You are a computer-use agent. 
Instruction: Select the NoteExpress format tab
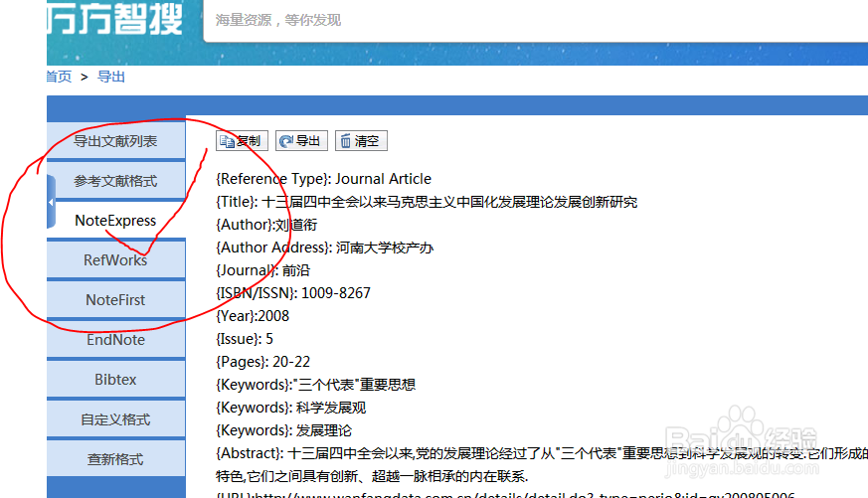pos(116,221)
